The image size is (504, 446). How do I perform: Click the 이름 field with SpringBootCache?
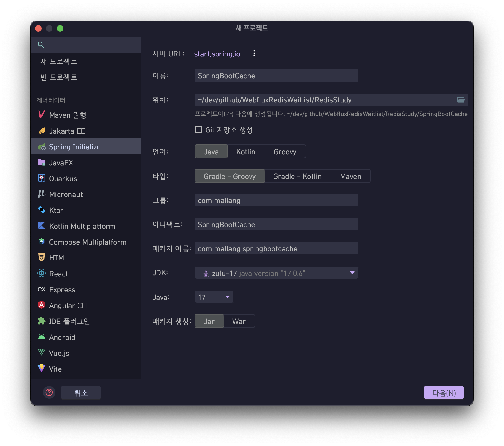point(277,76)
